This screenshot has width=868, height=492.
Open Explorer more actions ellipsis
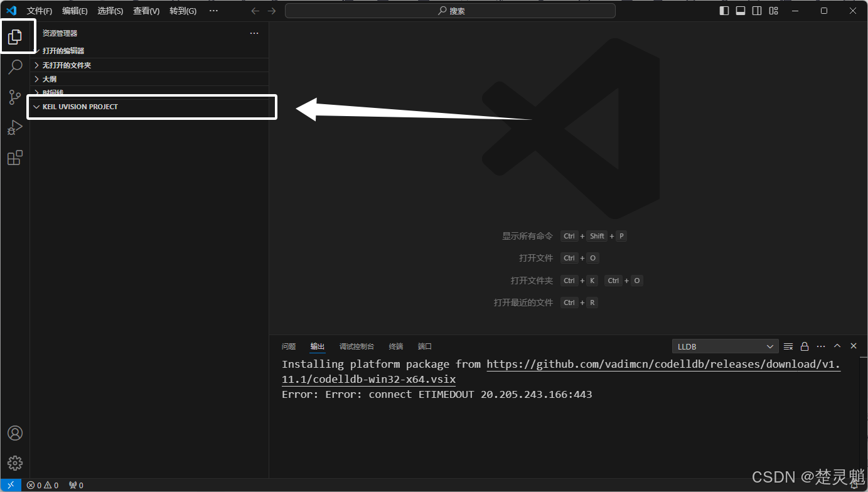[x=254, y=33]
